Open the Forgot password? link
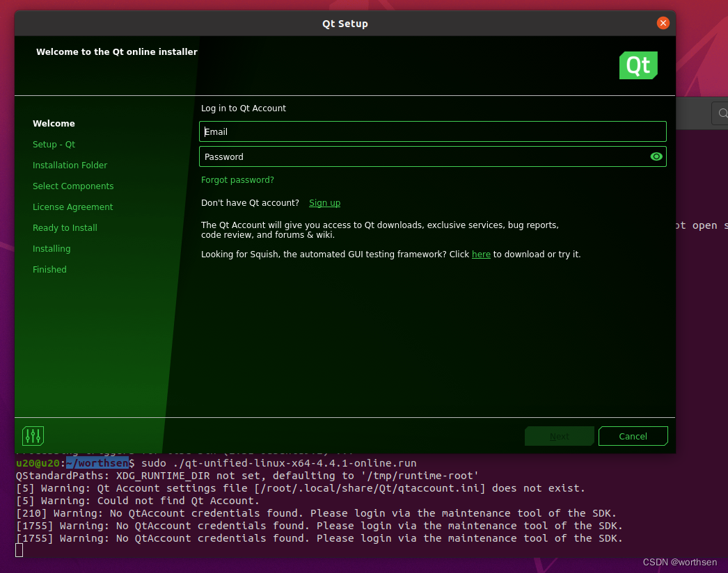Screen dimensions: 728x573 237,180
